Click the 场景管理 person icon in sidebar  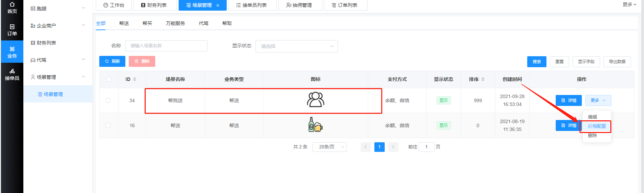[x=33, y=77]
